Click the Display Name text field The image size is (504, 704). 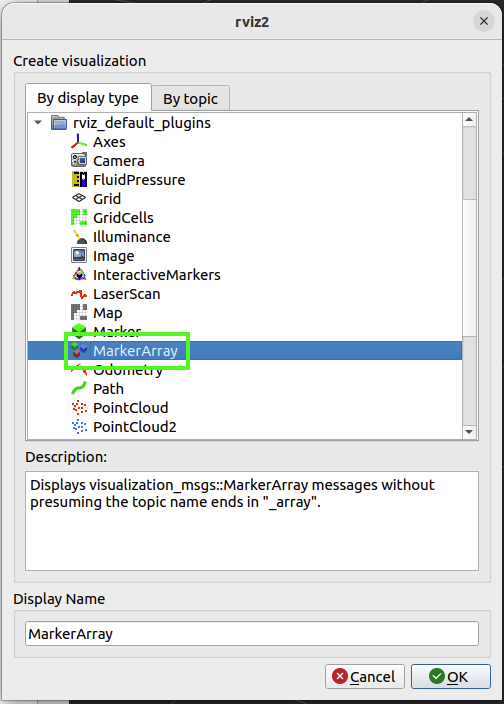(x=252, y=634)
